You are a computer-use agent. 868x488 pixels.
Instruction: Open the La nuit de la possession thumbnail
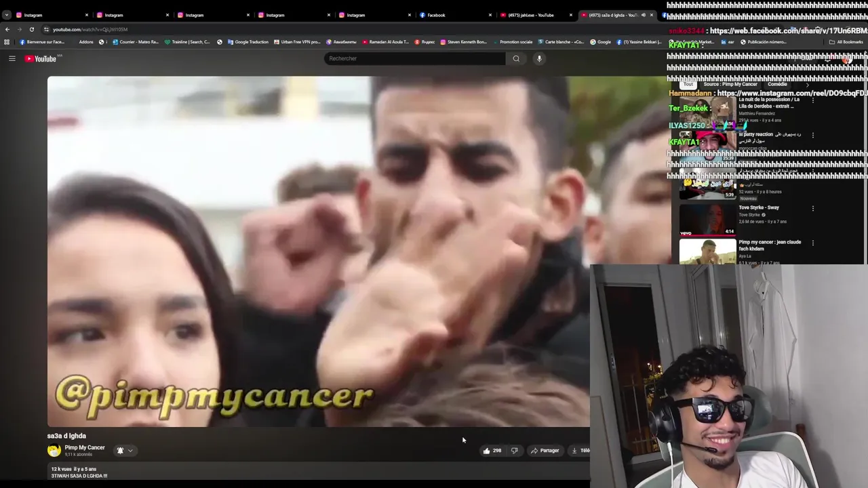pos(707,110)
